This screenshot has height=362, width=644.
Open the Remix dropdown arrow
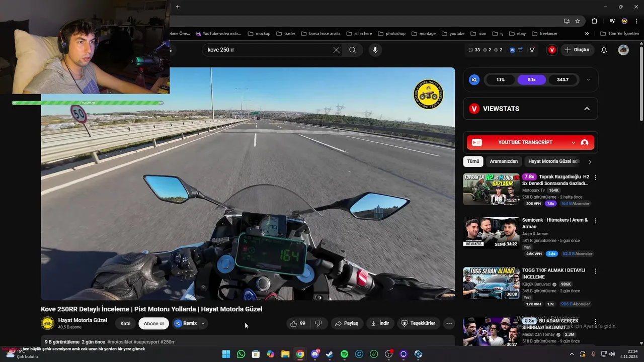coord(203,323)
